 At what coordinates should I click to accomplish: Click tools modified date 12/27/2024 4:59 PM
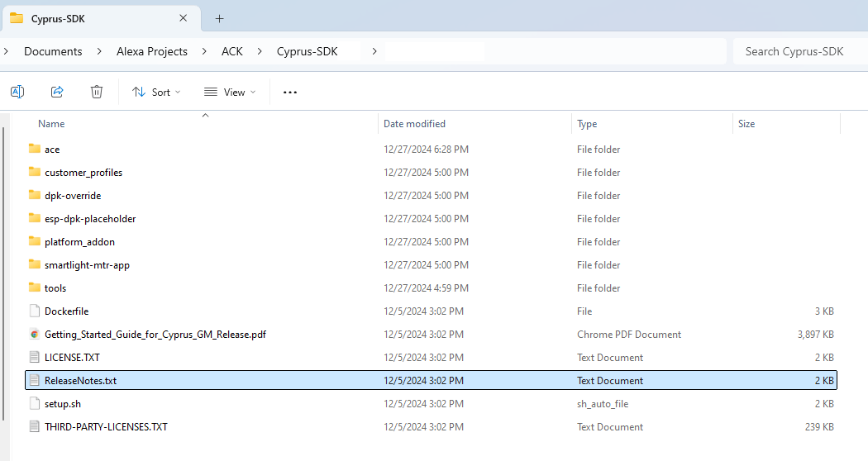tap(426, 288)
